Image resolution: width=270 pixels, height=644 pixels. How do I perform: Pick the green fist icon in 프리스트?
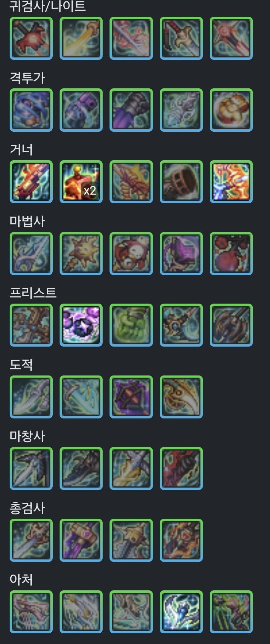point(131,325)
